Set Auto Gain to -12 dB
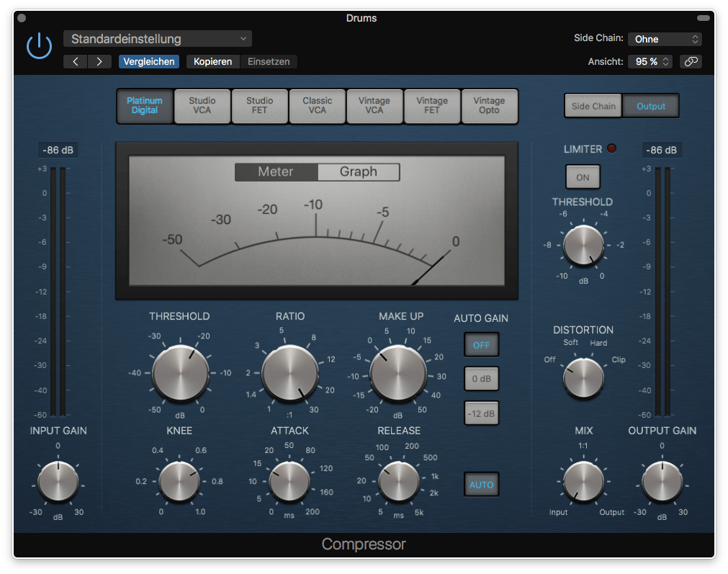Image resolution: width=728 pixels, height=574 pixels. point(480,413)
